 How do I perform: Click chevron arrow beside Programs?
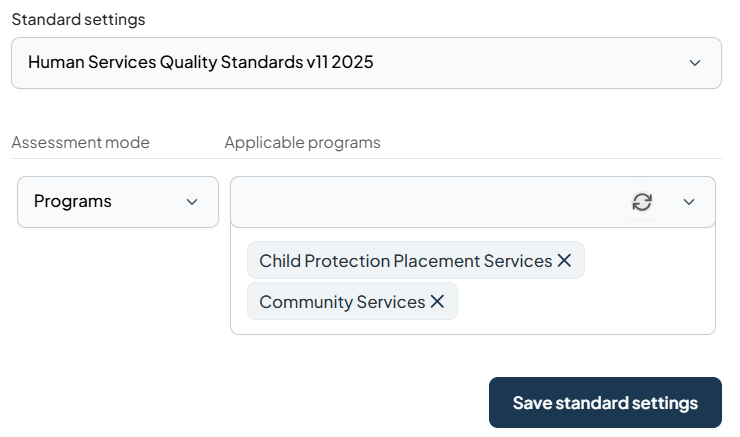tap(192, 202)
